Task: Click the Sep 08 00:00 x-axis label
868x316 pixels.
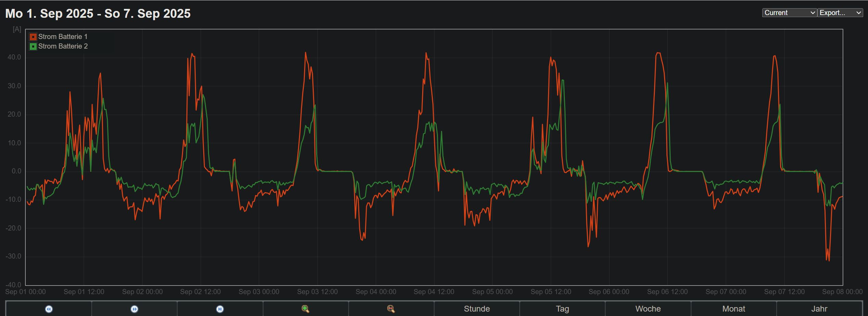Action: click(842, 292)
